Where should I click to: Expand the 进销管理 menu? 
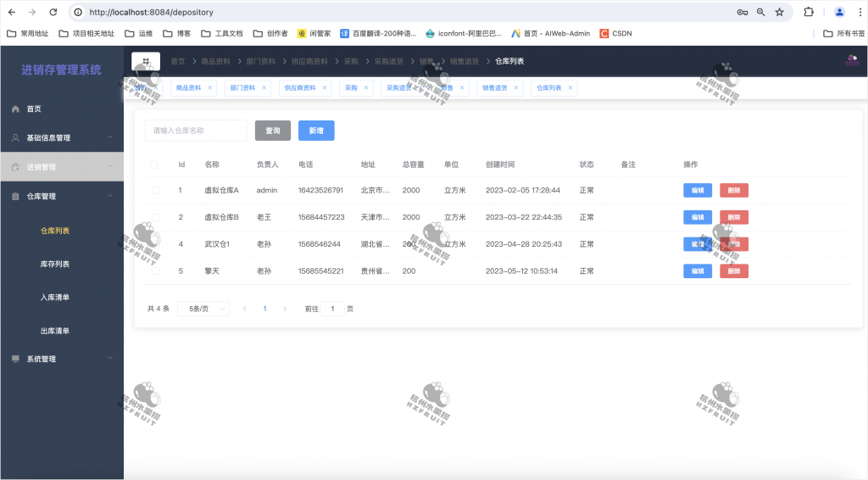point(62,167)
